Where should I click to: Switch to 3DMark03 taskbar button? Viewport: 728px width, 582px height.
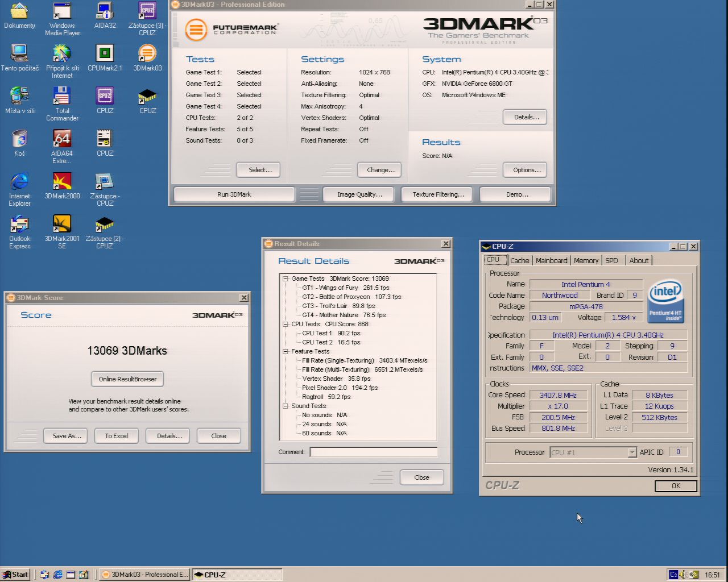click(x=144, y=575)
